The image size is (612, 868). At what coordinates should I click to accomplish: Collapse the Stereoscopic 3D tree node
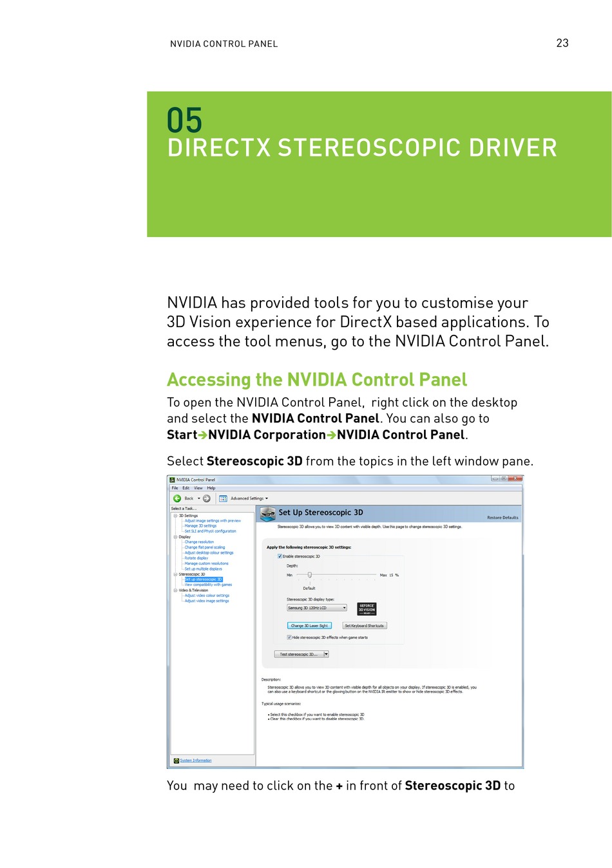click(175, 574)
